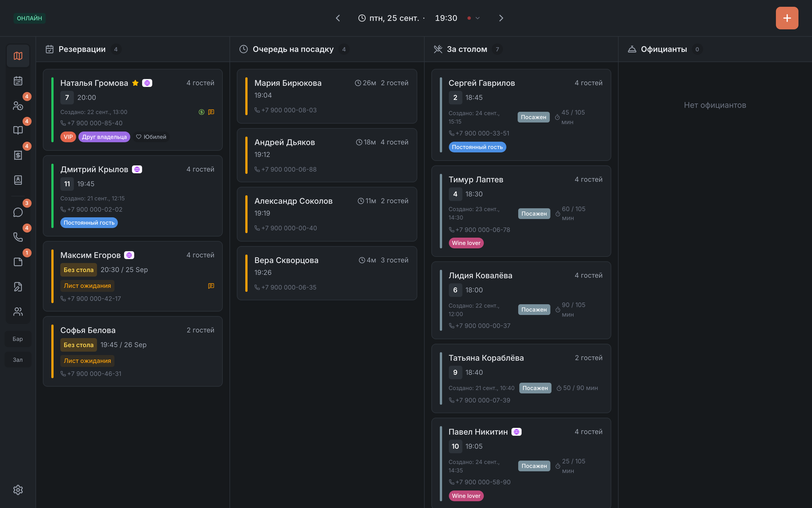Open the document icon with badge 1
The image size is (812, 508).
point(18,262)
